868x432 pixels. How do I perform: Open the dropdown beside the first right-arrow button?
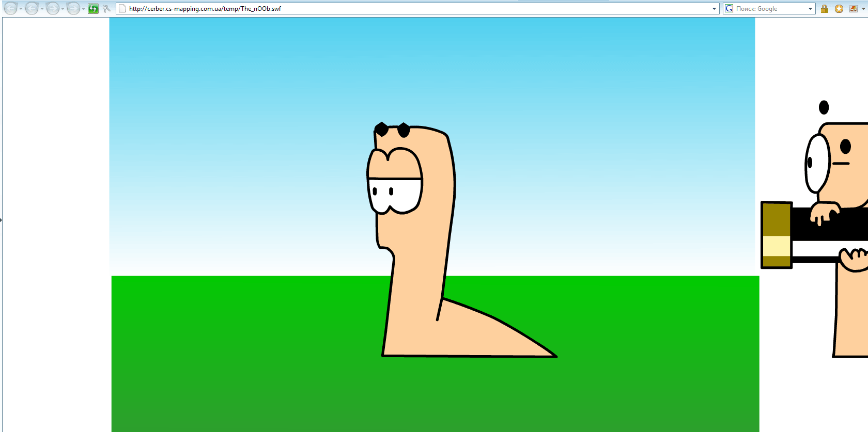pyautogui.click(x=63, y=9)
